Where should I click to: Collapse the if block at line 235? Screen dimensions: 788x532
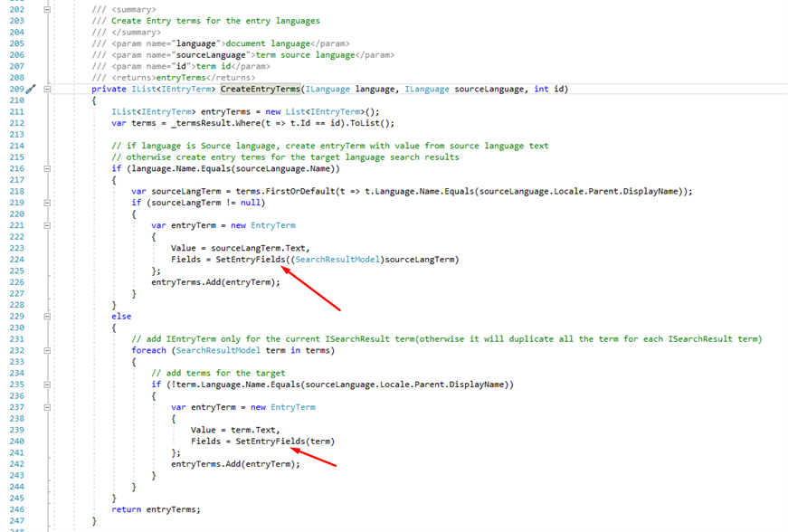[47, 385]
